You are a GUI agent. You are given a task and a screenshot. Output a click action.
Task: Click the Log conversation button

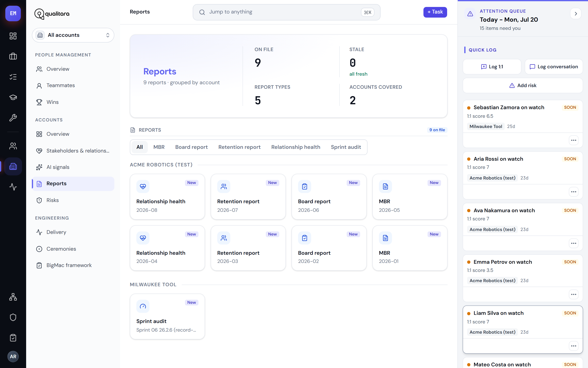click(x=554, y=67)
